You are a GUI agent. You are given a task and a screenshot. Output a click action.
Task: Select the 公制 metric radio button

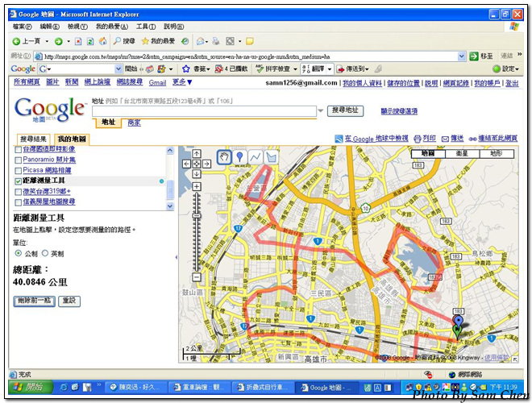click(x=19, y=253)
